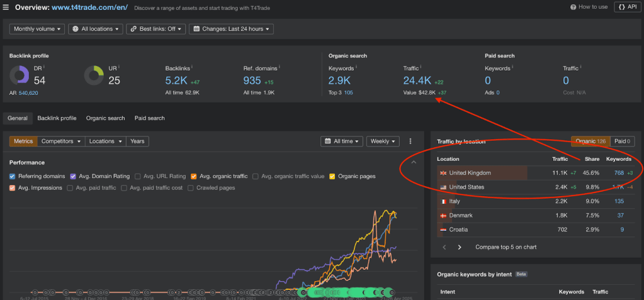Open the All time date range dropdown
This screenshot has width=644, height=300.
pyautogui.click(x=342, y=141)
